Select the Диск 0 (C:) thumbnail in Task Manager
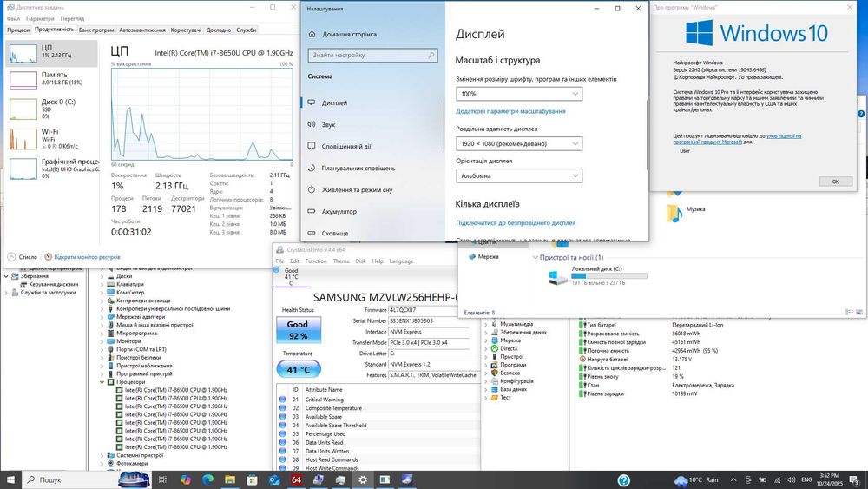 click(23, 109)
